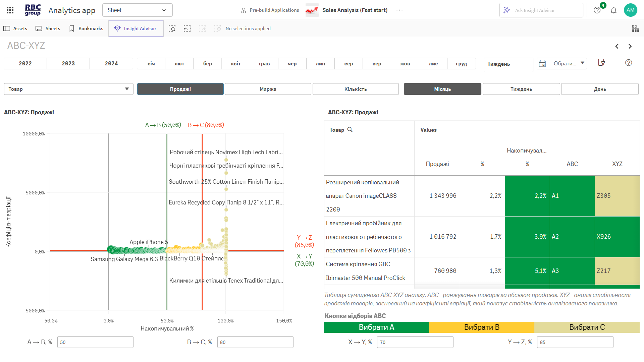Click the smart search selection icon
The image size is (644, 362).
[172, 29]
